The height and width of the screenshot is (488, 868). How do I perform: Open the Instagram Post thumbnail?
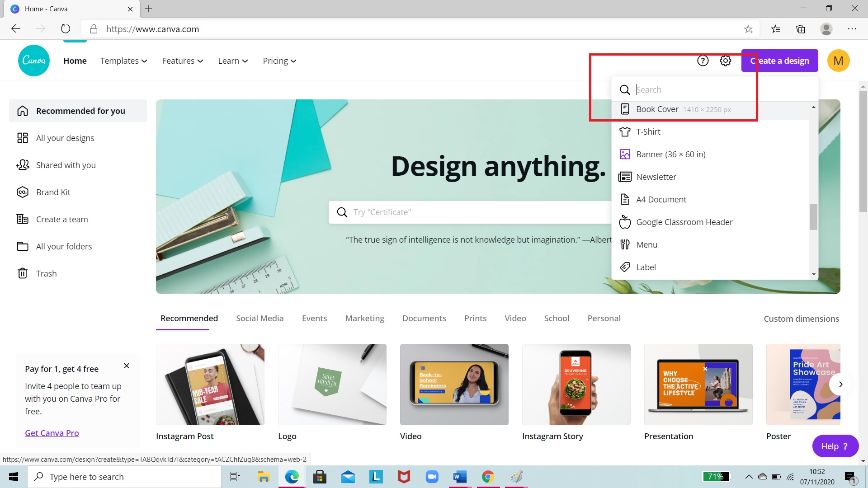pos(210,385)
